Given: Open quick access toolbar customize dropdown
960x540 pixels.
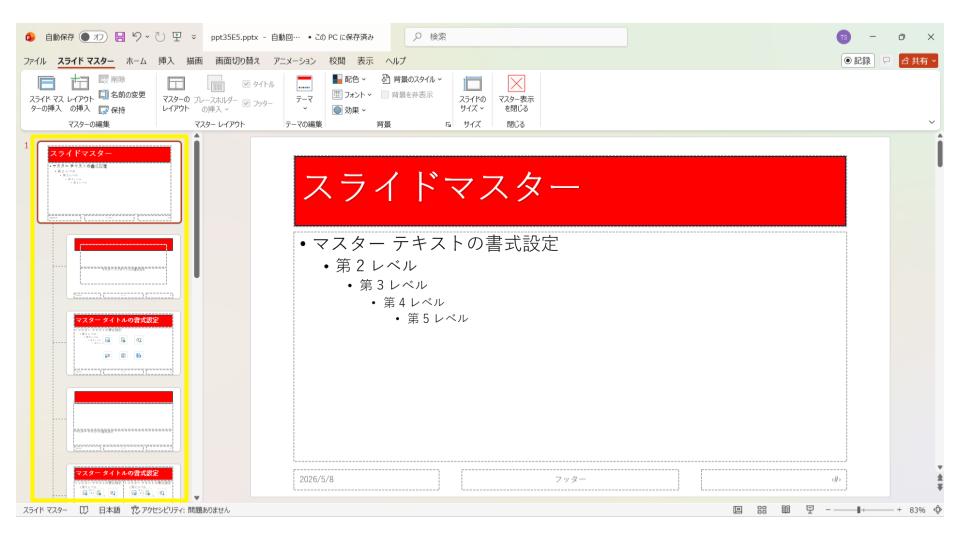Looking at the screenshot, I should pyautogui.click(x=194, y=37).
